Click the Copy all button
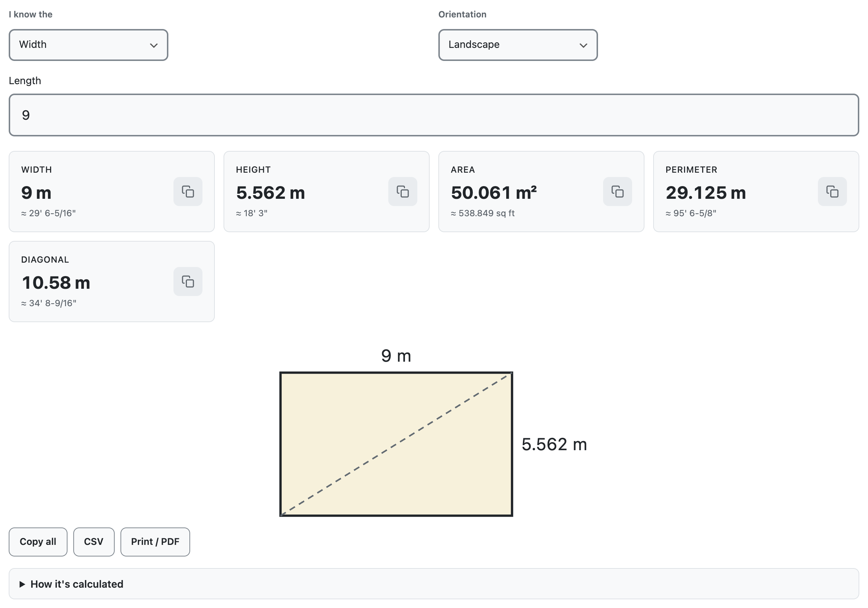 pyautogui.click(x=38, y=542)
